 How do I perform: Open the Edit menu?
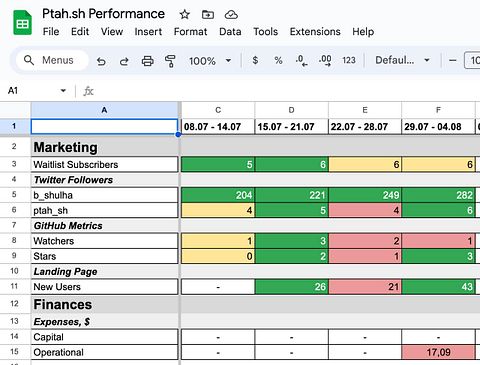click(x=80, y=32)
